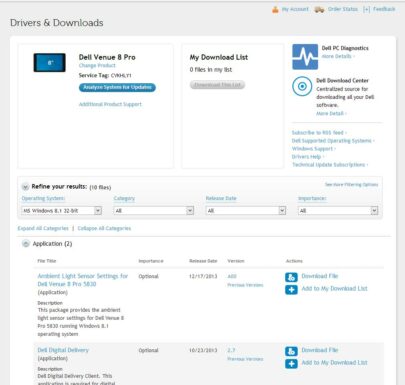Click the 12/17/2013 release date cell

[203, 276]
